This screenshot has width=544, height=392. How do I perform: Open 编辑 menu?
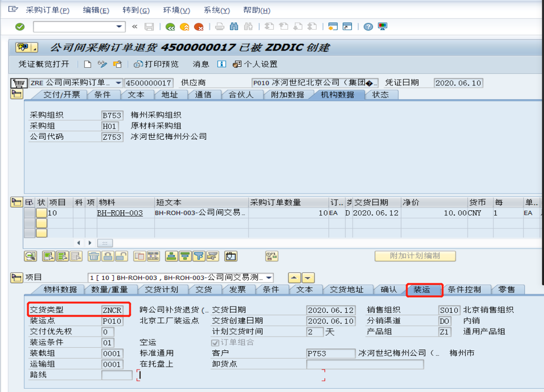96,10
